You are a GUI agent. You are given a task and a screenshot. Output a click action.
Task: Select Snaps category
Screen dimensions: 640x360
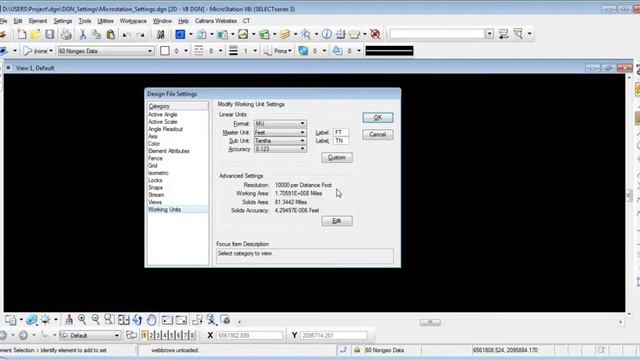(x=156, y=187)
